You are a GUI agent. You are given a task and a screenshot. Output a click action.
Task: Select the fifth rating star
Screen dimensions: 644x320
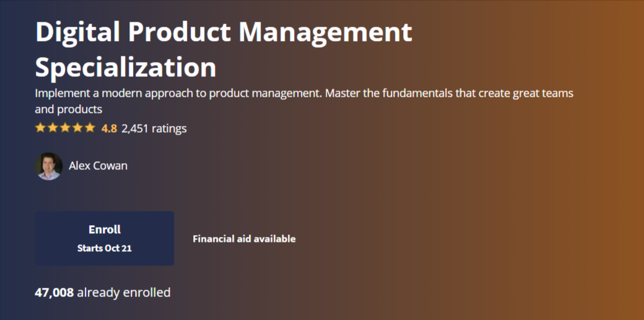[x=90, y=128]
